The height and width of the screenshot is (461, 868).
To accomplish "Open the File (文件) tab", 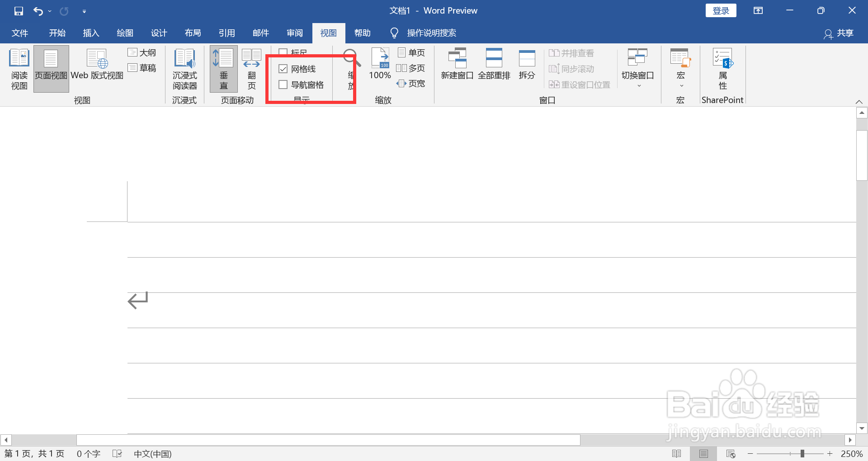I will tap(20, 33).
